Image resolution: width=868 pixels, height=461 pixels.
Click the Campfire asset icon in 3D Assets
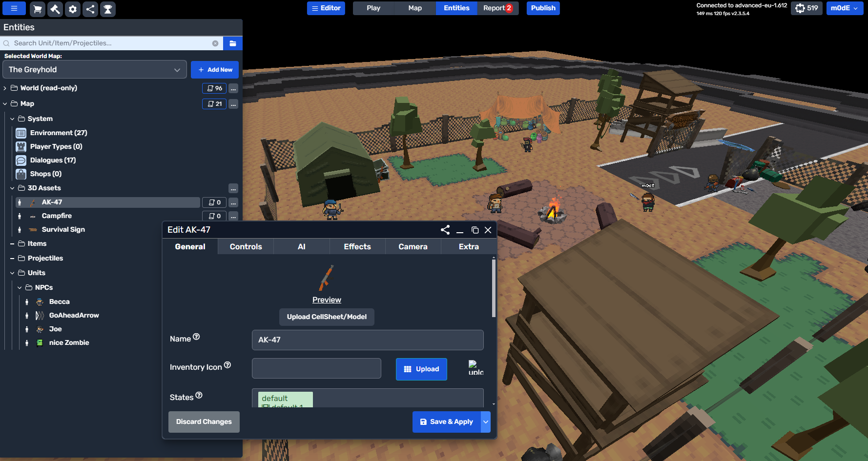click(x=32, y=216)
